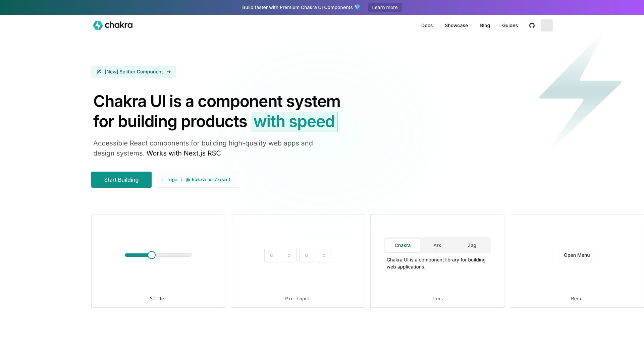The width and height of the screenshot is (644, 362).
Task: Click the first Pin Input circle
Action: (271, 255)
